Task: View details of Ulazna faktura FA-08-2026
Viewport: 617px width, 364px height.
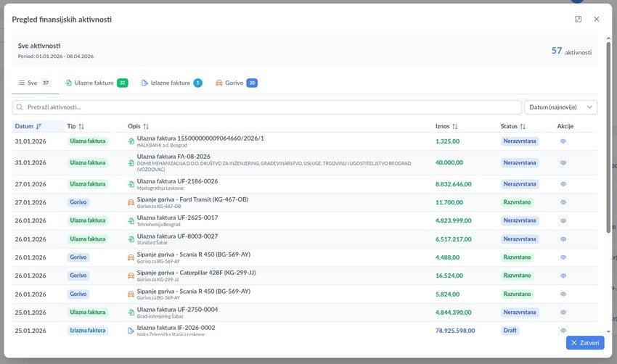Action: [x=563, y=163]
